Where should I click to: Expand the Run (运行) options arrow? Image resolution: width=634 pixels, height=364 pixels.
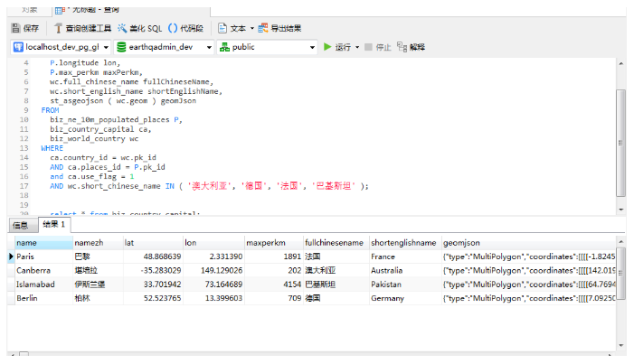(357, 47)
